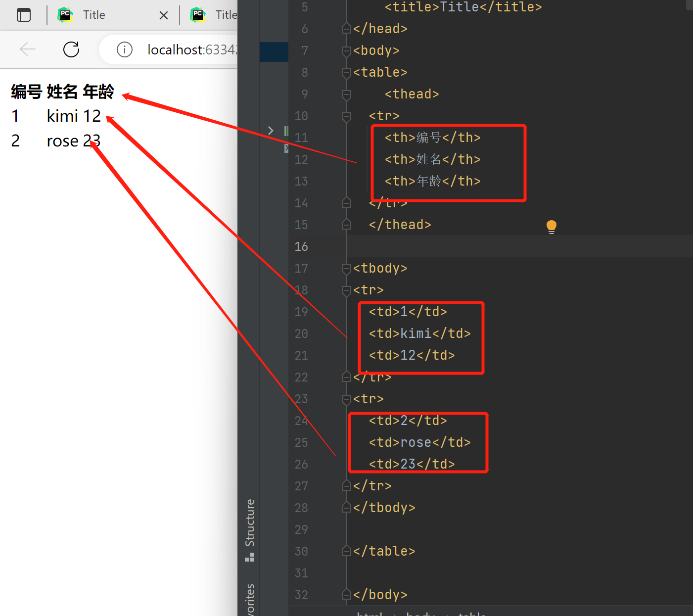Place cursor in the <th>姓名</th> code line

[433, 159]
